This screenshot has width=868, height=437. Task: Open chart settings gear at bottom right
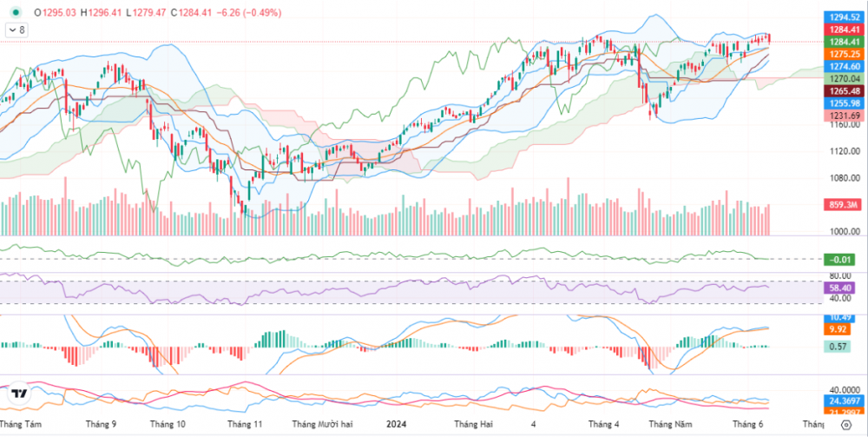pos(845,425)
